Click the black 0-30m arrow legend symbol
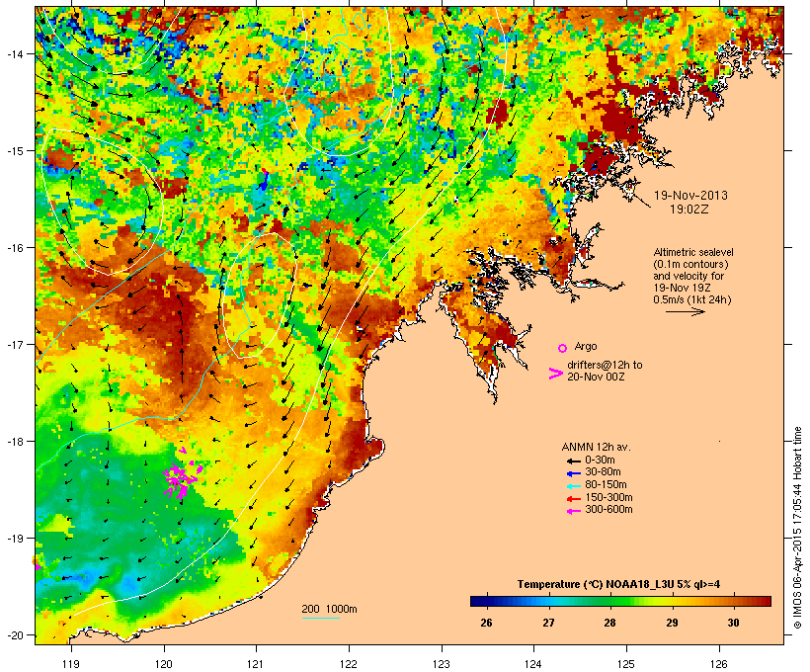Image resolution: width=810 pixels, height=672 pixels. (573, 461)
